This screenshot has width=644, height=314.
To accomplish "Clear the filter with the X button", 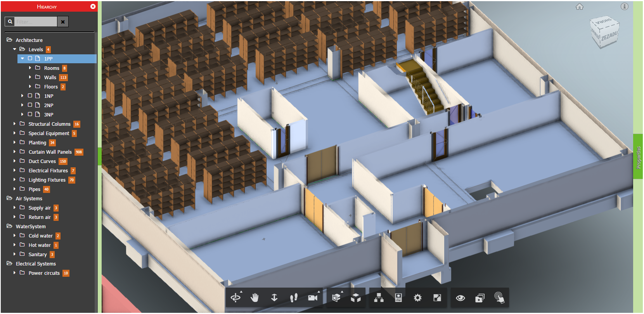I will tap(63, 22).
